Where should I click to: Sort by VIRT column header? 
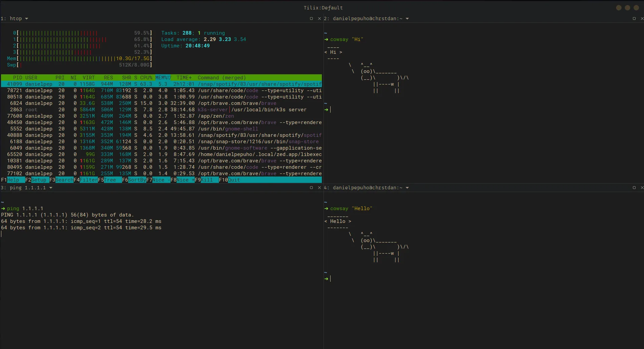click(x=89, y=78)
